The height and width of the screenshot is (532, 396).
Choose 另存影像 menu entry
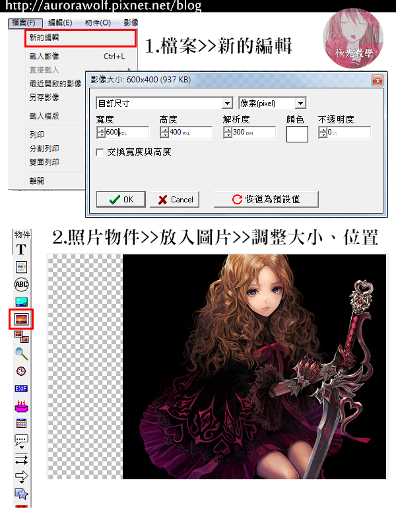[x=55, y=98]
